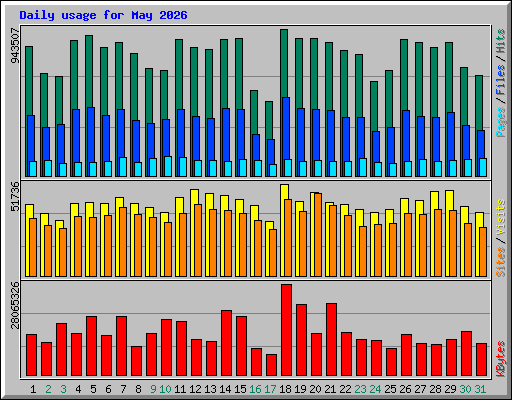Click the green hits bar for day 5
Image resolution: width=512 pixels, height=400 pixels.
point(89,70)
